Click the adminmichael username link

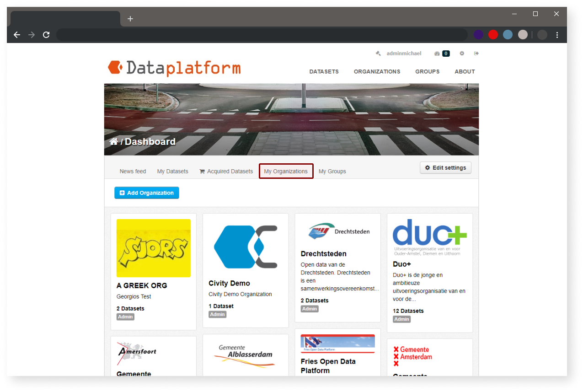404,54
